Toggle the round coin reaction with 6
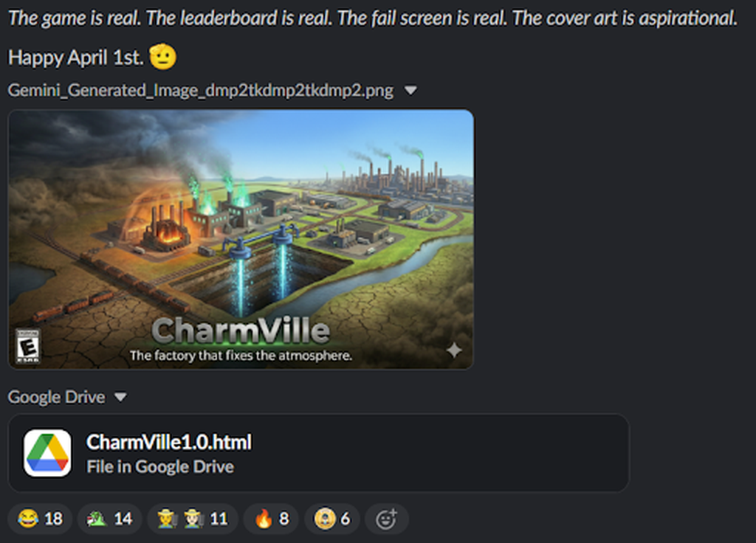The width and height of the screenshot is (756, 543). (x=331, y=519)
